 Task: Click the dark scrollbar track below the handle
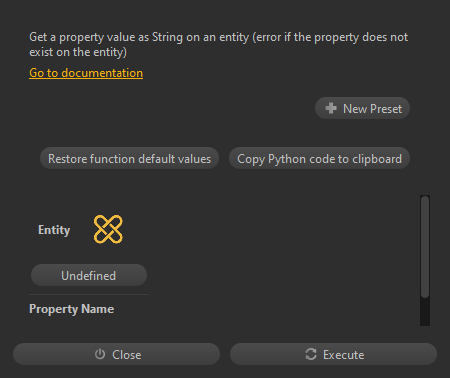(425, 311)
